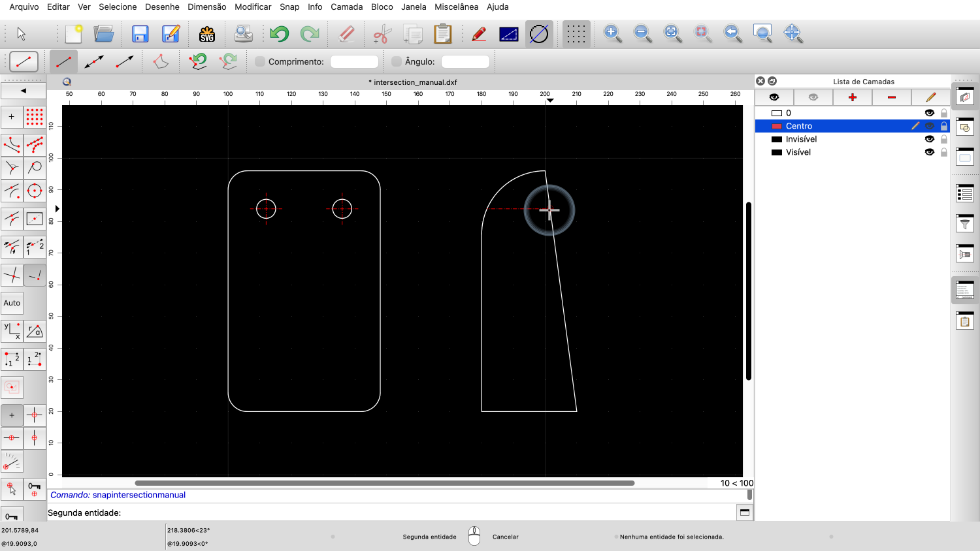Screen dimensions: 980x551
Task: Open a file with folder icon
Action: tap(103, 33)
